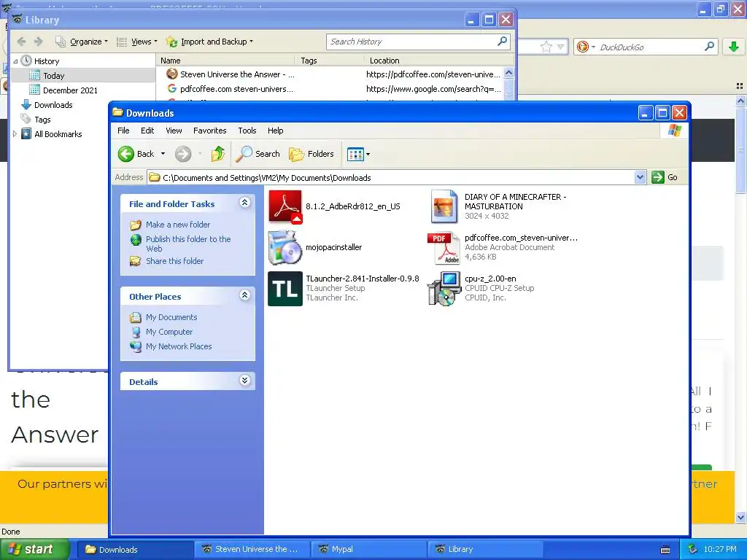
Task: Click the keyboard icon in the taskbar
Action: pos(665,550)
